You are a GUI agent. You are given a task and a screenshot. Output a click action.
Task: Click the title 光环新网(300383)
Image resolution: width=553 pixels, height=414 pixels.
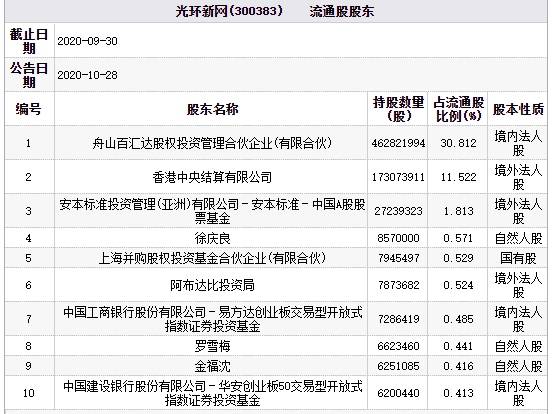click(230, 11)
